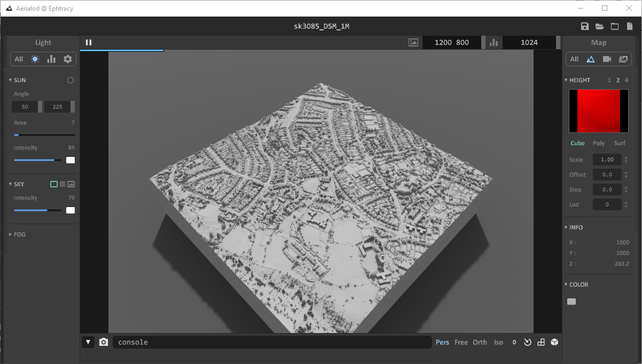Enable HEIGHT channel 4
642x364 pixels.
tap(626, 80)
